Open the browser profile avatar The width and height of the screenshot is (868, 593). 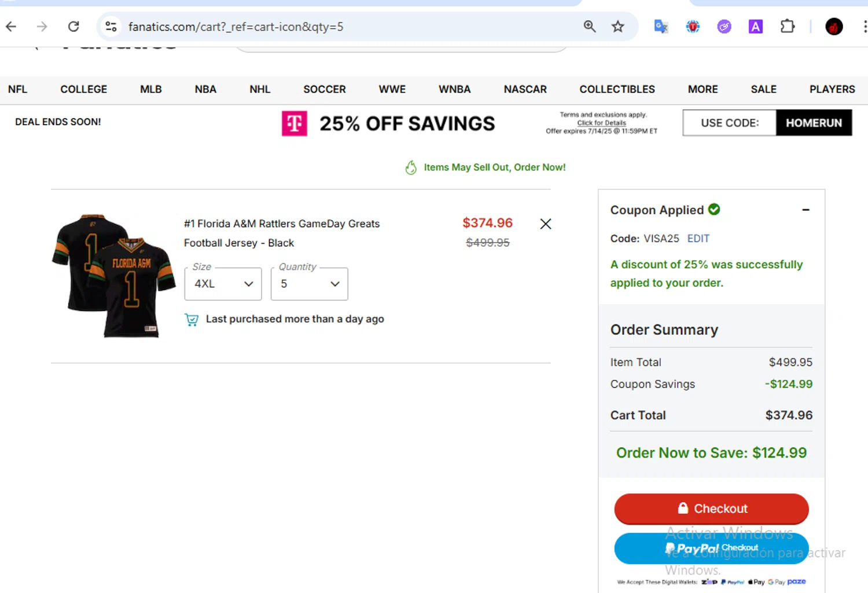[834, 27]
